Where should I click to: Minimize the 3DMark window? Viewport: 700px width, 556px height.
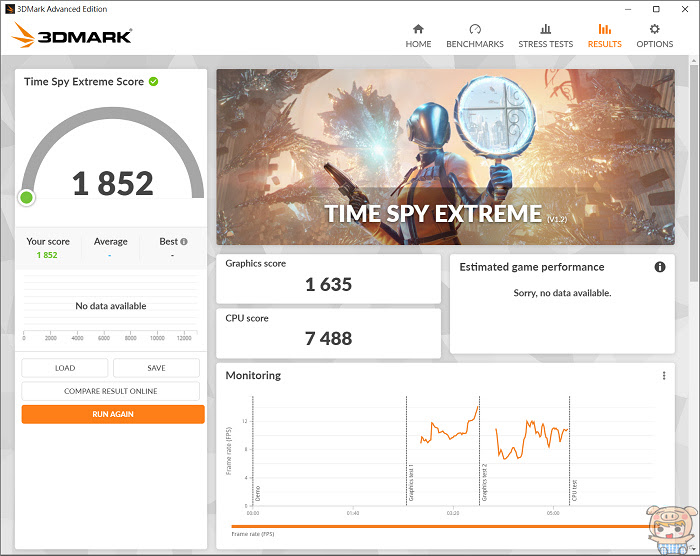[628, 9]
